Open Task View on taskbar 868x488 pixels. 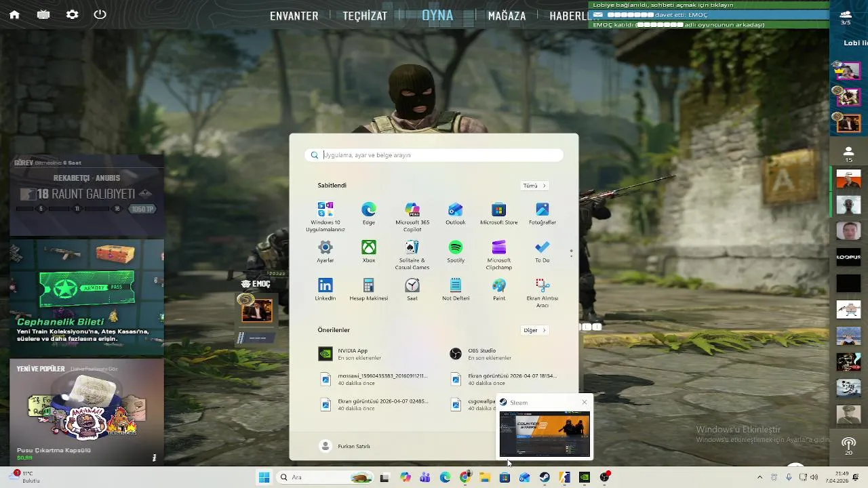384,477
